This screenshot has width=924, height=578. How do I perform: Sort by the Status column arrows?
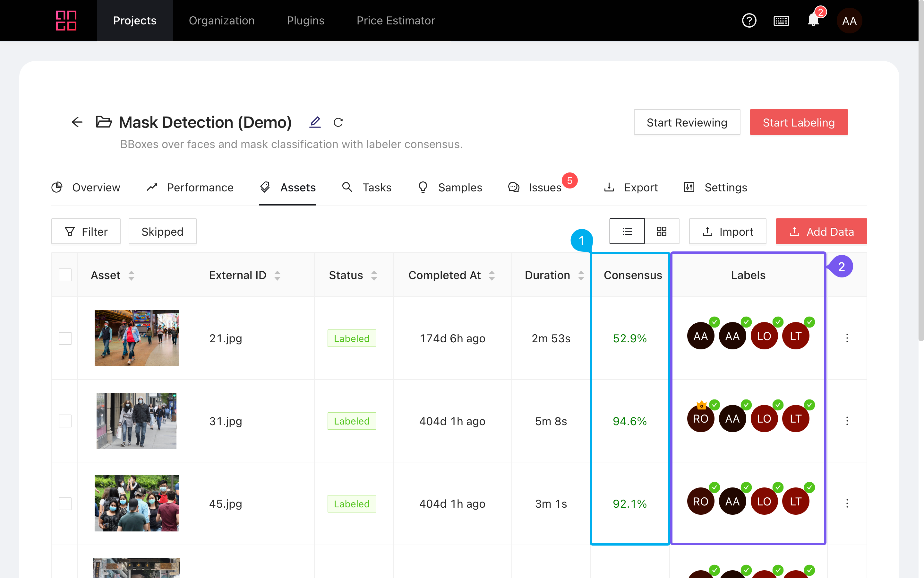(x=374, y=275)
